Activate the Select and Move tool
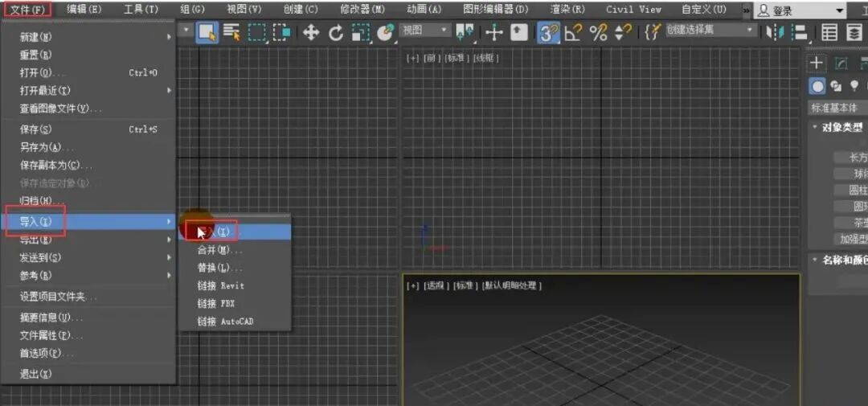Screen dimensions: 868x406 click(311, 33)
